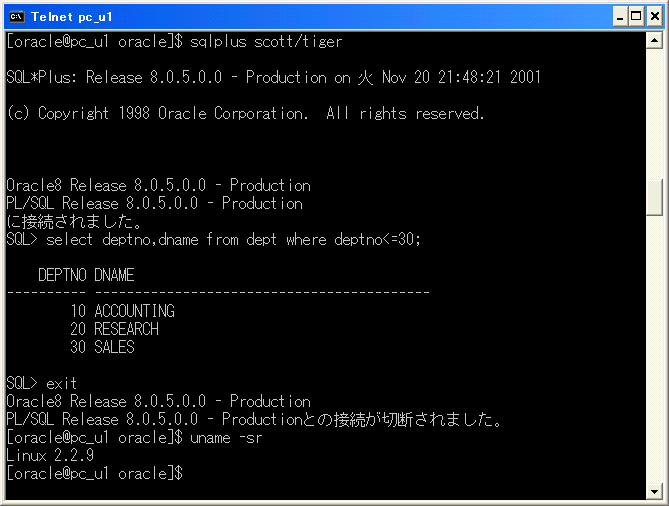This screenshot has width=669, height=506.
Task: Open the Telnet window system menu icon
Action: click(17, 17)
